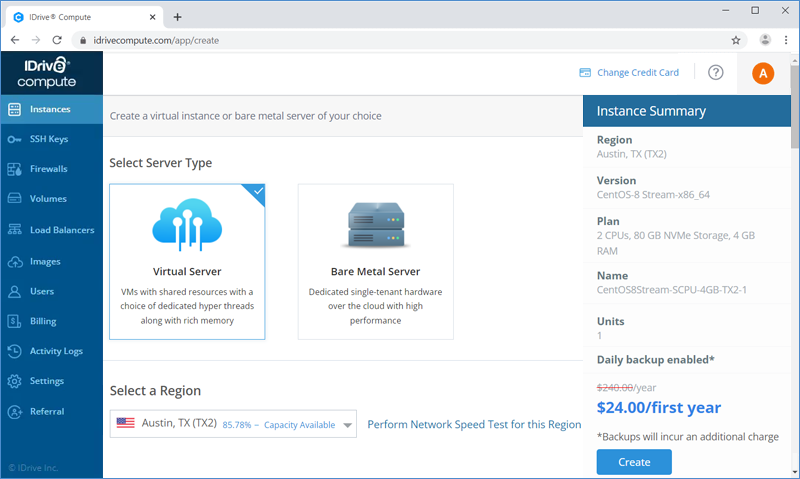Click the Firewalls icon in sidebar
This screenshot has width=800, height=479.
(14, 169)
